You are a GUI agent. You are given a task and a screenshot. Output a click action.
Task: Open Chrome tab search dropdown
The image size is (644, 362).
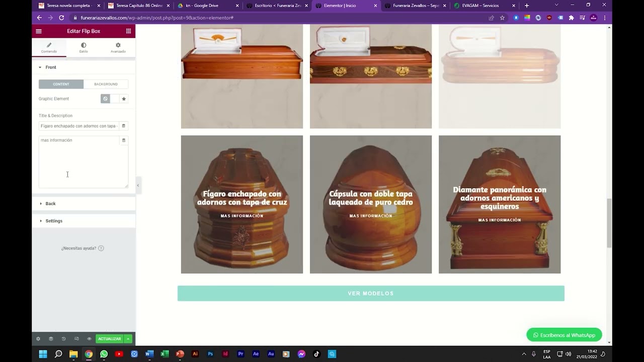point(556,5)
